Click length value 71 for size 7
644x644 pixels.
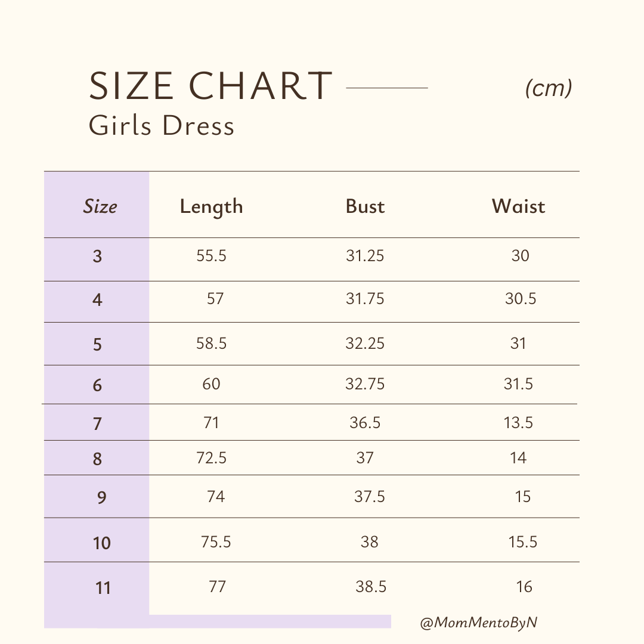[211, 423]
